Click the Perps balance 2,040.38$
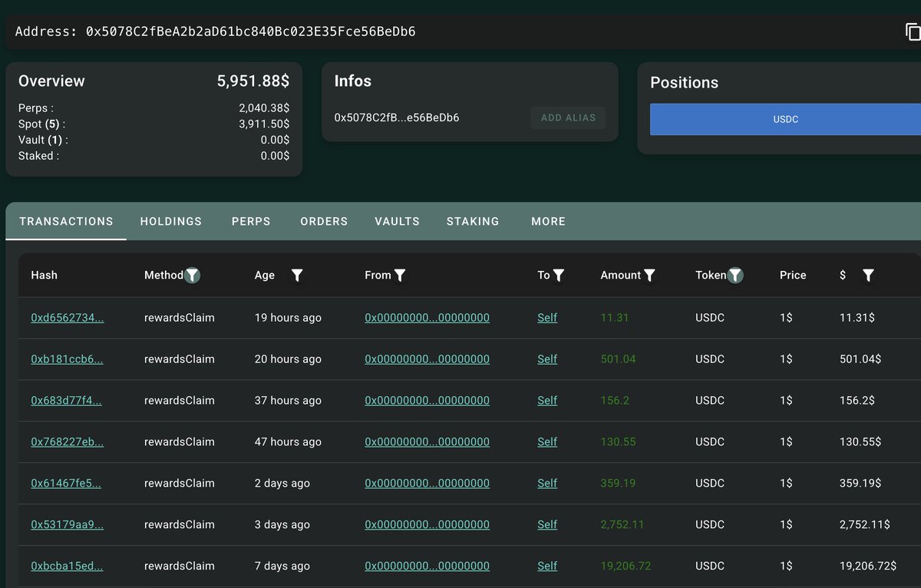This screenshot has height=588, width=921. 264,108
